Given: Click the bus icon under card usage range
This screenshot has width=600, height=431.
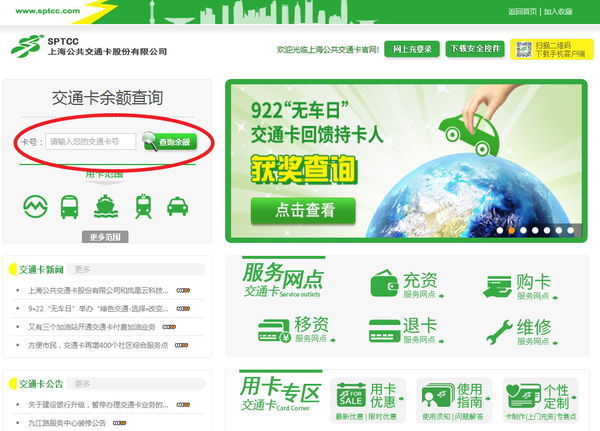Looking at the screenshot, I should [x=70, y=207].
